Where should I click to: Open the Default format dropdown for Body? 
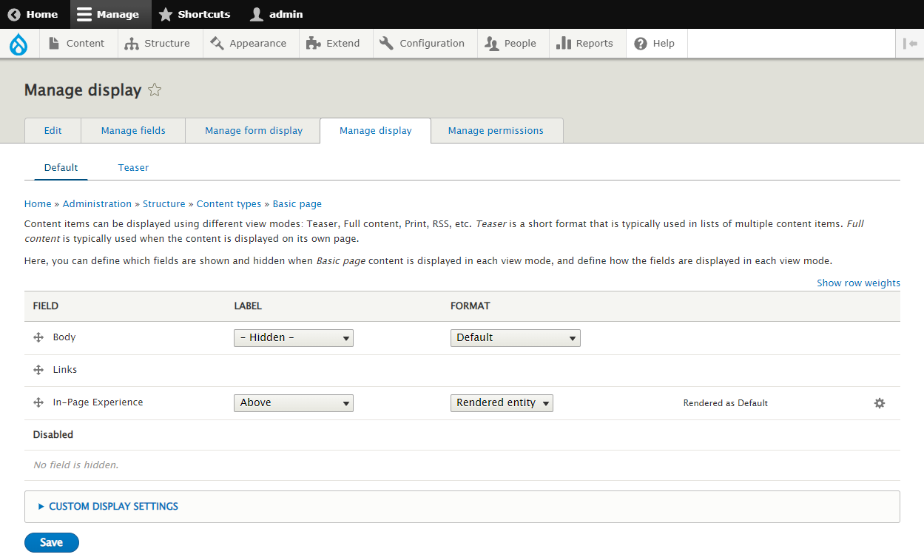click(515, 337)
